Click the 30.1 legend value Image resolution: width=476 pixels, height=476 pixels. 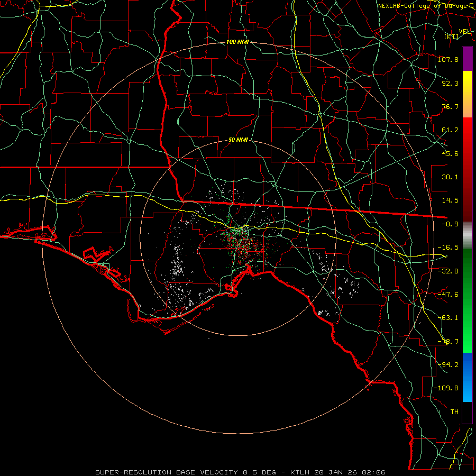(x=450, y=177)
